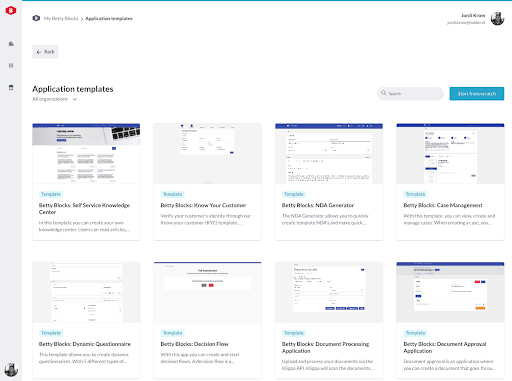512x381 pixels.
Task: Click Template tag on Knowledge Center card
Action: [51, 194]
